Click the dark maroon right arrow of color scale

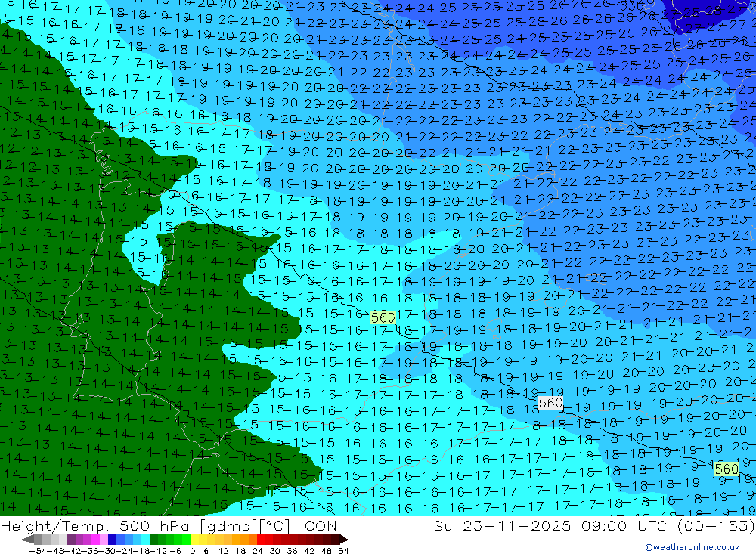pos(344,539)
